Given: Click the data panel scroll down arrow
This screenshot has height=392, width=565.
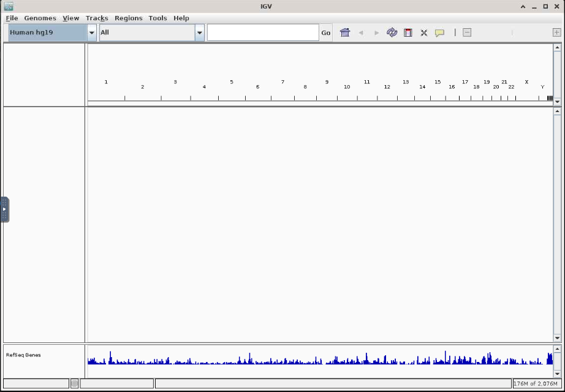Looking at the screenshot, I should pyautogui.click(x=557, y=337).
